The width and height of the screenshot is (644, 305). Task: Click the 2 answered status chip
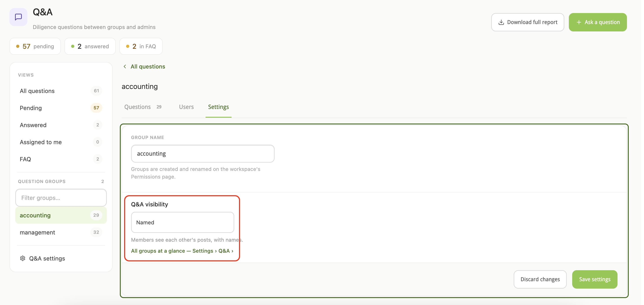[90, 46]
